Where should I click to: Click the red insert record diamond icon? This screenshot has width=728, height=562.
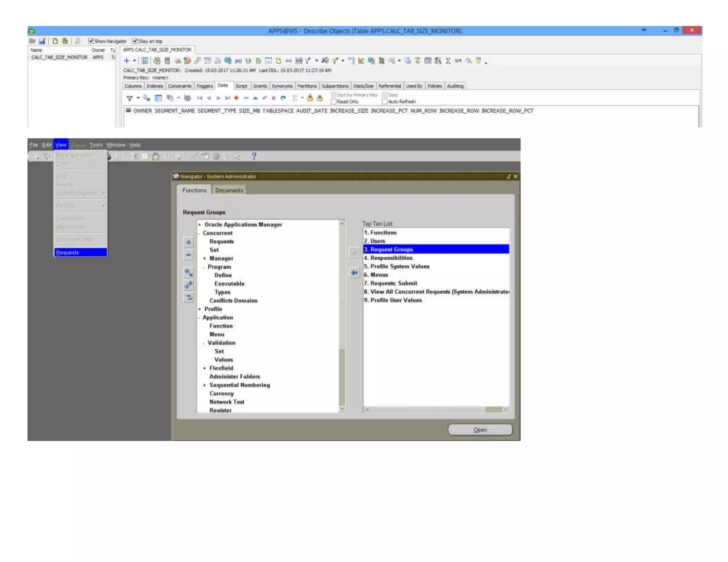[236, 98]
